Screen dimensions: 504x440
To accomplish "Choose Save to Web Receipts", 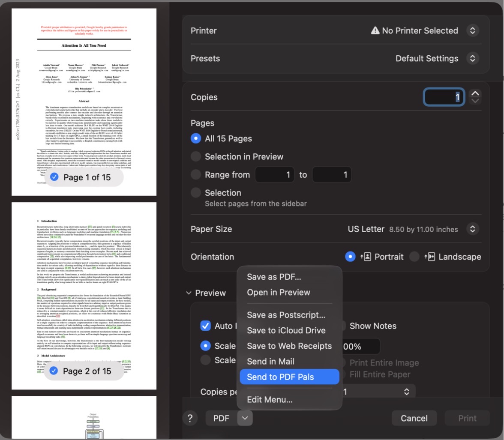I will [x=289, y=346].
